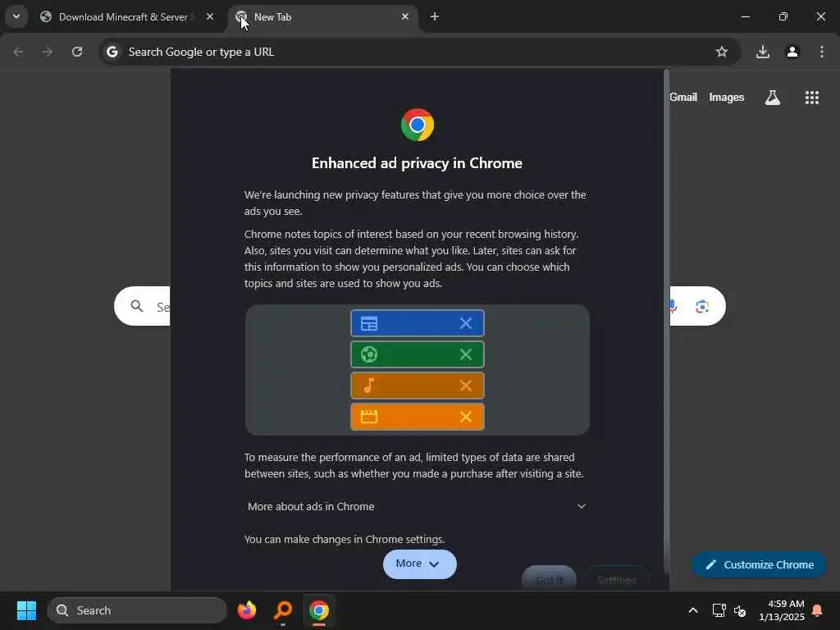
Task: Close the New Tab tab
Action: point(405,16)
